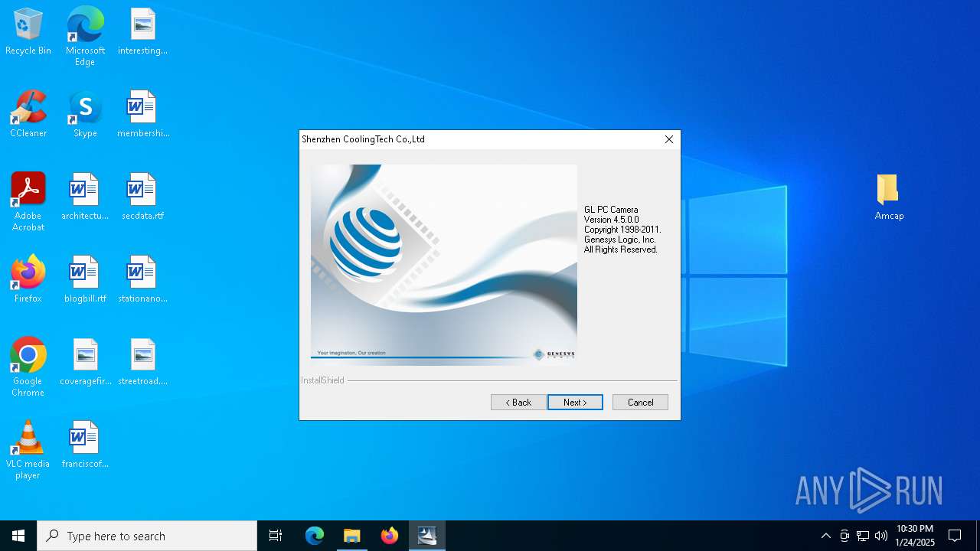Open the notification center icon

coord(955,536)
